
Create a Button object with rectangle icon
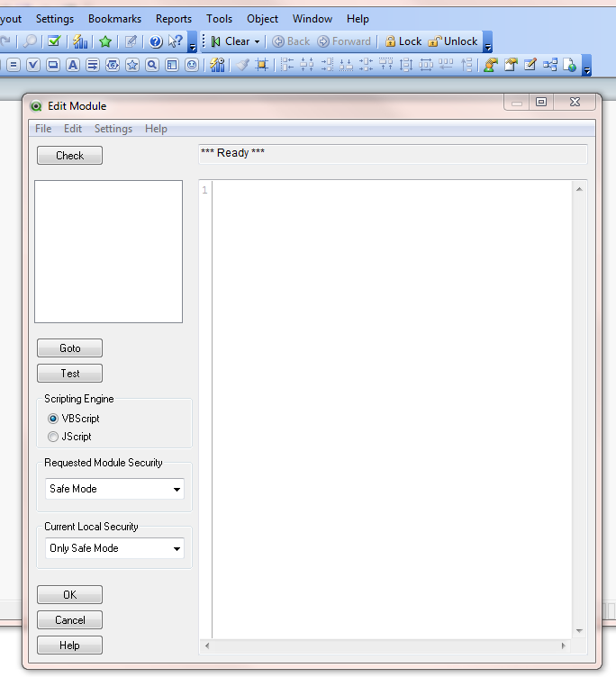tap(53, 65)
